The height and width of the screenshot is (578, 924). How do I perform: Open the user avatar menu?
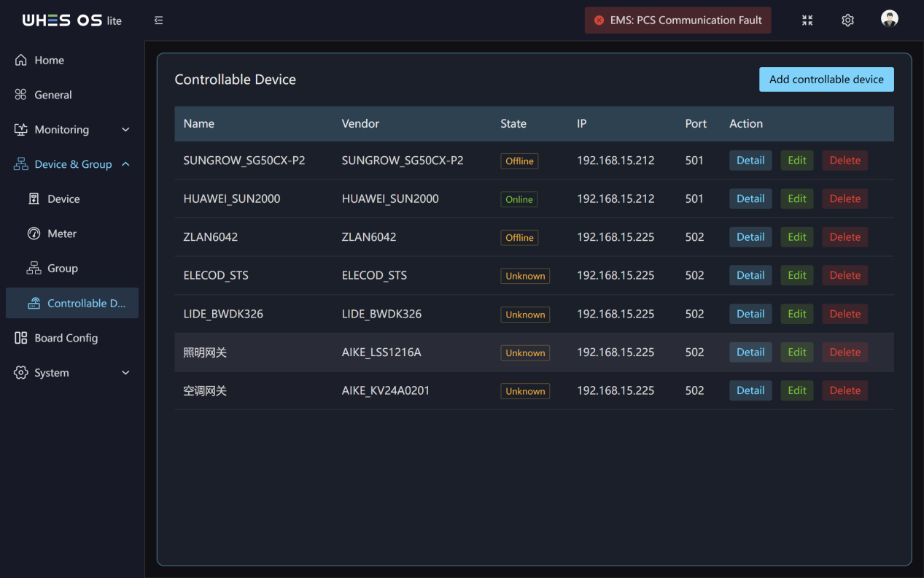pos(889,19)
